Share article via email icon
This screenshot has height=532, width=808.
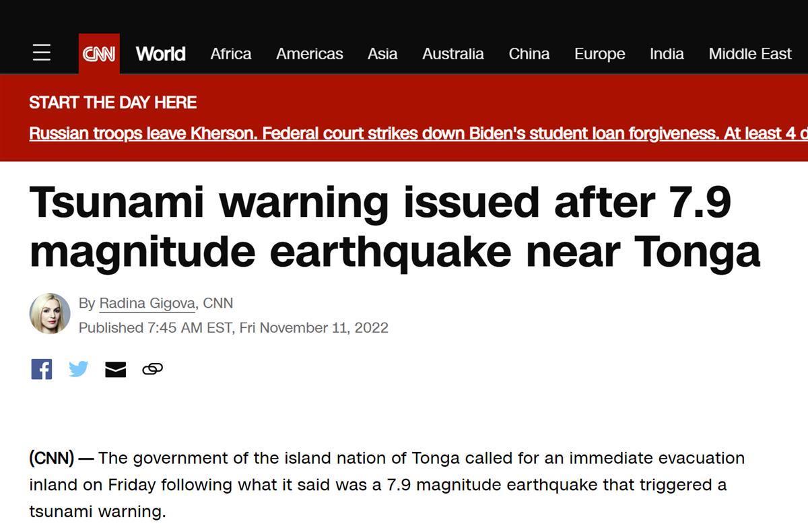click(115, 369)
